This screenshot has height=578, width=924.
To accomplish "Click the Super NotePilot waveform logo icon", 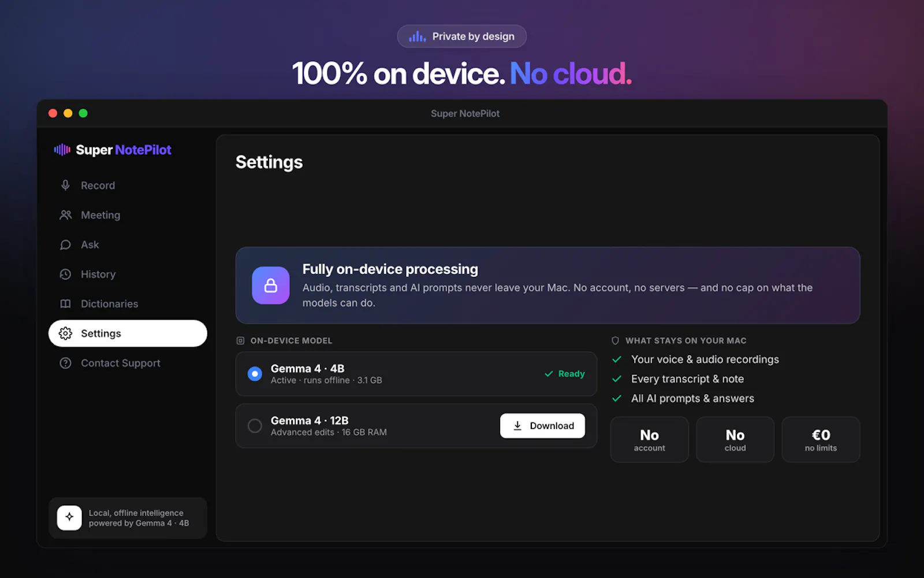I will click(x=62, y=150).
